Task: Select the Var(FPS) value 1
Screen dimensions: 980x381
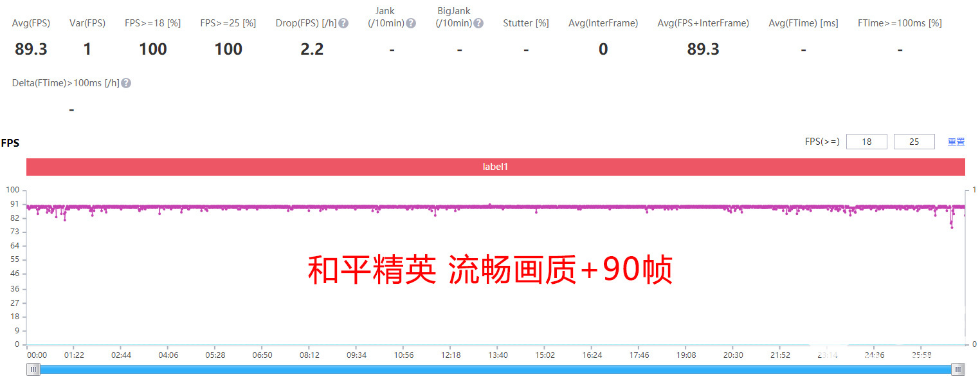Action: coord(87,50)
